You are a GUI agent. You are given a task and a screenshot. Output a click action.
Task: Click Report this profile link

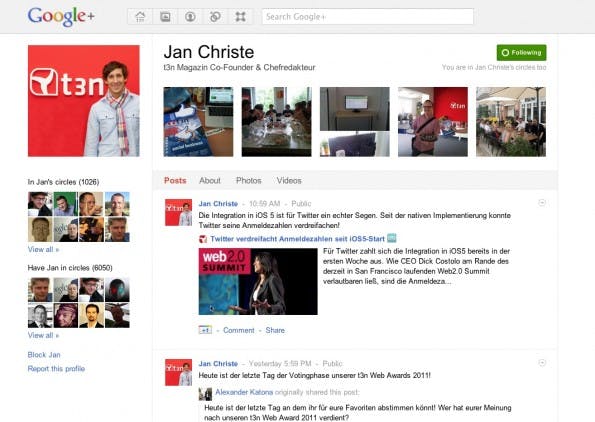point(56,368)
